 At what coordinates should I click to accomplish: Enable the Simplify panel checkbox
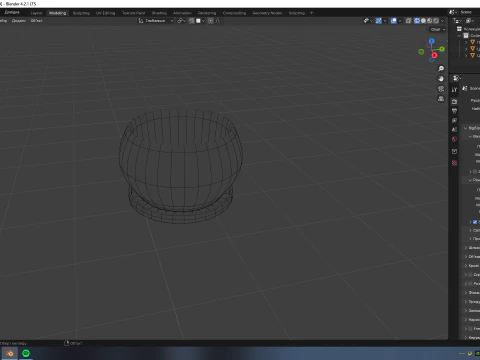470,275
